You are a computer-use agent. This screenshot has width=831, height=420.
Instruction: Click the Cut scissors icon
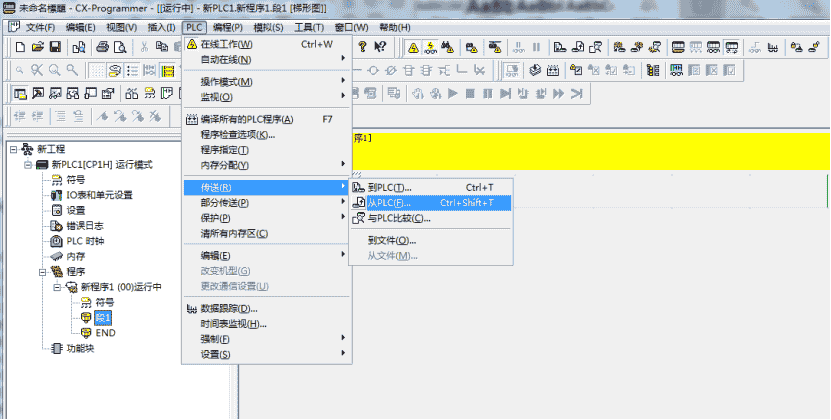point(144,47)
